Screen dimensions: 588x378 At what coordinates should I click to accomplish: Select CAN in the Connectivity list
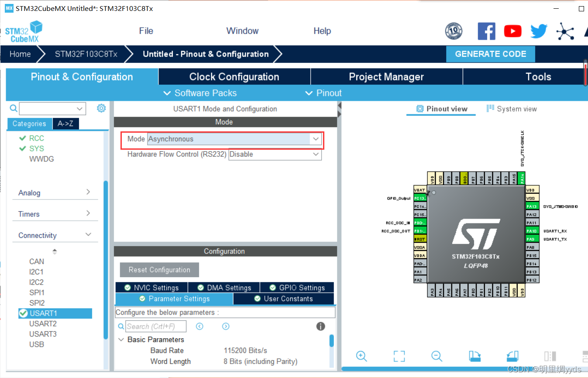click(x=37, y=261)
